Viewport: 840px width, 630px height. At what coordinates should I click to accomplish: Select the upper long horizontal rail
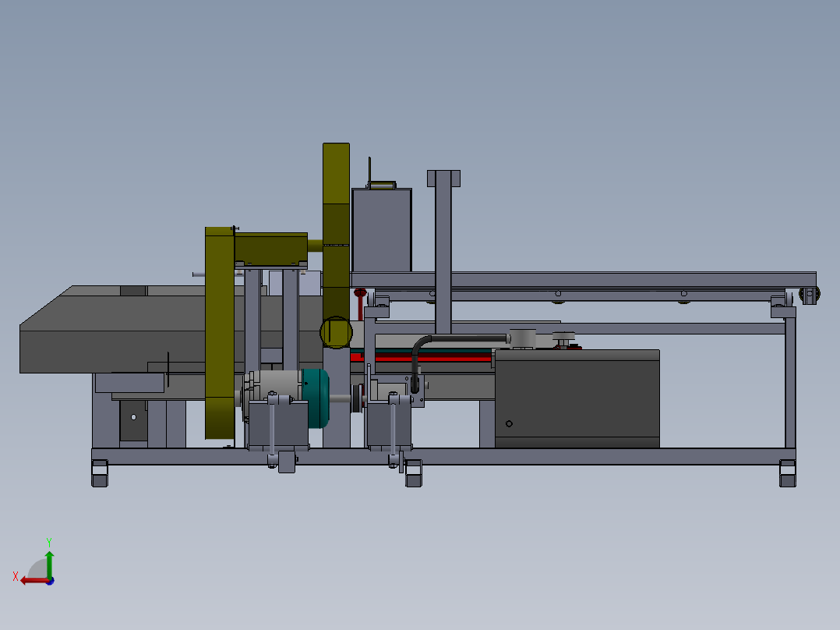(583, 279)
